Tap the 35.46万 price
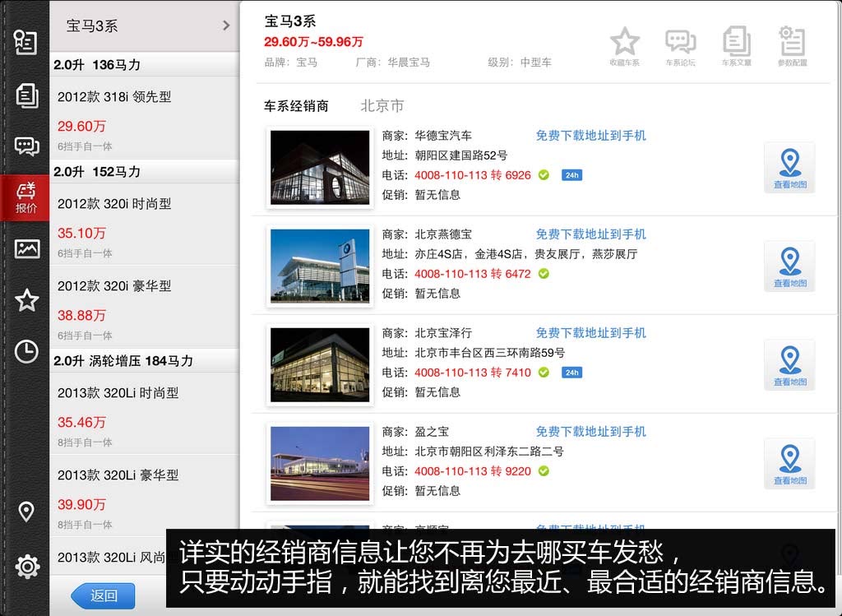This screenshot has width=842, height=616. [x=81, y=422]
